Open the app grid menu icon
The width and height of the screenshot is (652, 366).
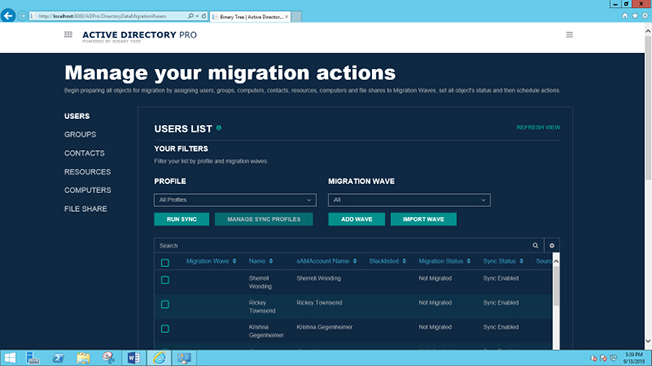(x=68, y=35)
